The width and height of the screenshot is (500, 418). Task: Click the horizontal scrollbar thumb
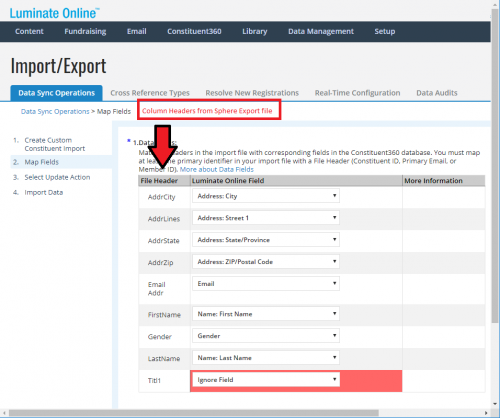193,413
